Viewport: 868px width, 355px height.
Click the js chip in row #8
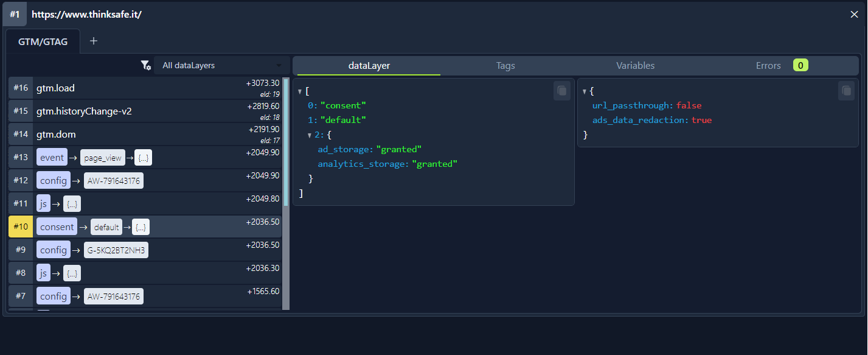[x=43, y=273]
